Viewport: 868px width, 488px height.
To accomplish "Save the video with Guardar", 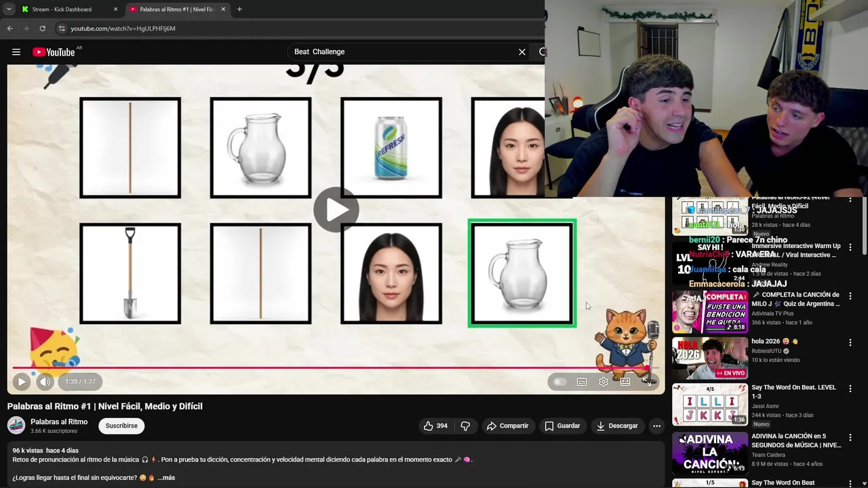I will [x=562, y=426].
